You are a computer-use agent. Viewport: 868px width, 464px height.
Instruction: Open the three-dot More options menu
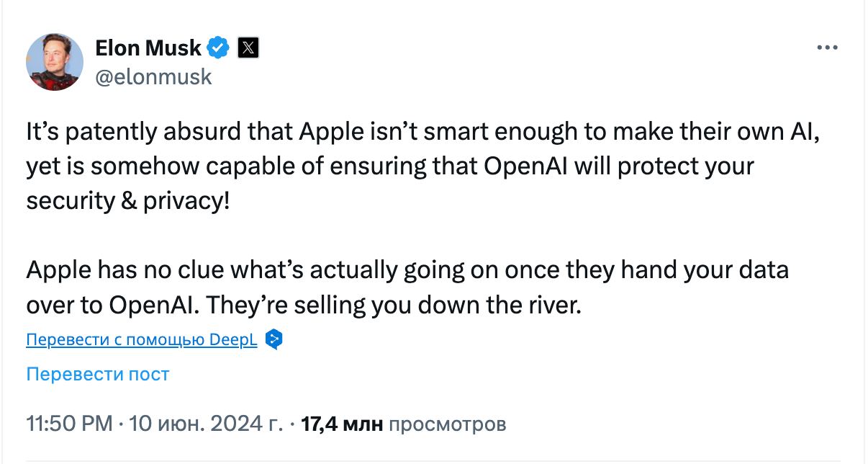827,48
